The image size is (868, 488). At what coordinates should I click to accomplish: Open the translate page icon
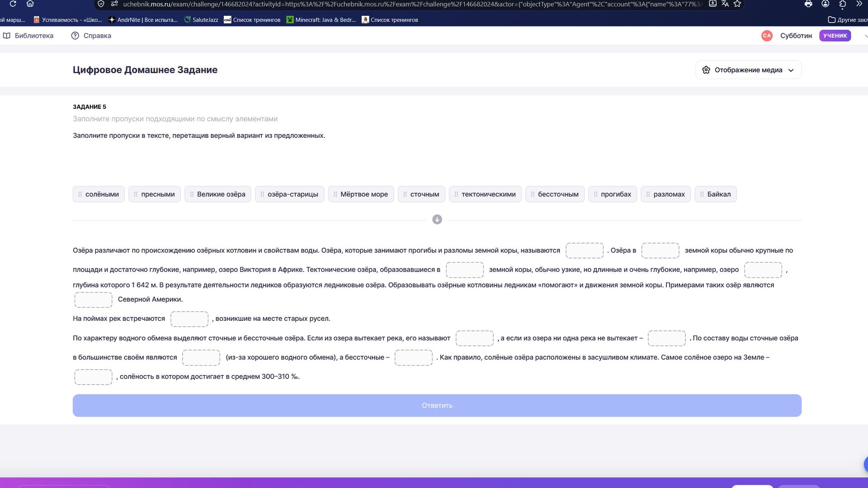coord(725,4)
